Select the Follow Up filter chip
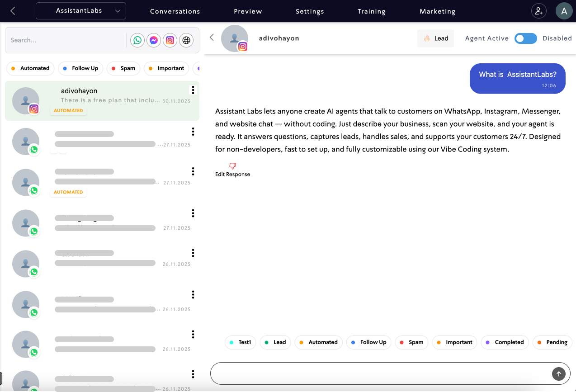This screenshot has height=392, width=576. [x=80, y=68]
